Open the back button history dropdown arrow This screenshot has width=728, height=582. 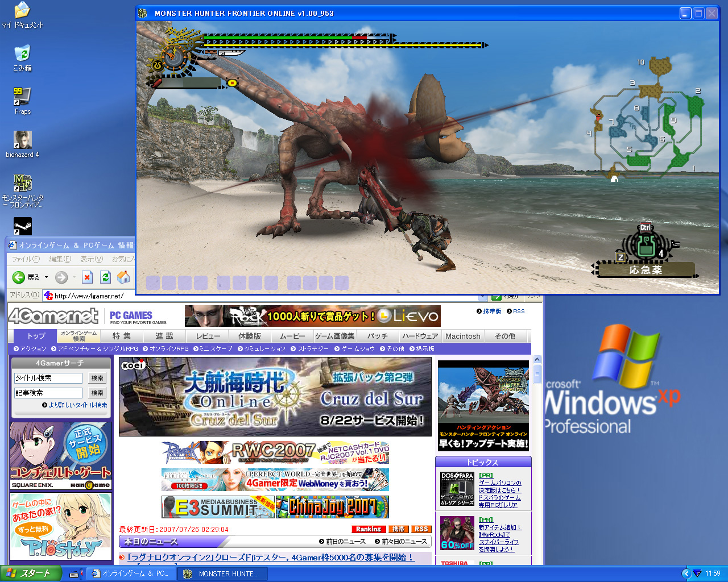tap(47, 277)
